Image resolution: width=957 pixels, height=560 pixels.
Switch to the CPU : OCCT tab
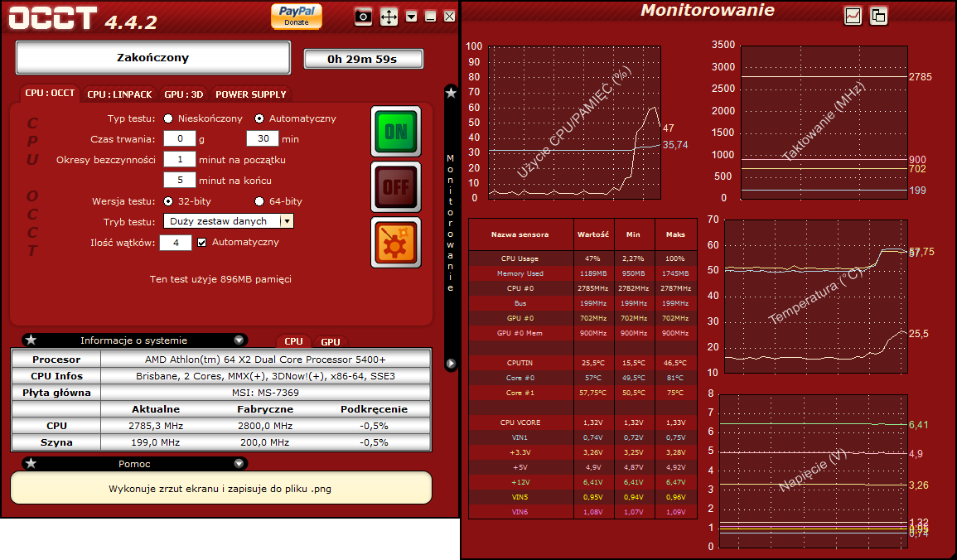point(50,94)
